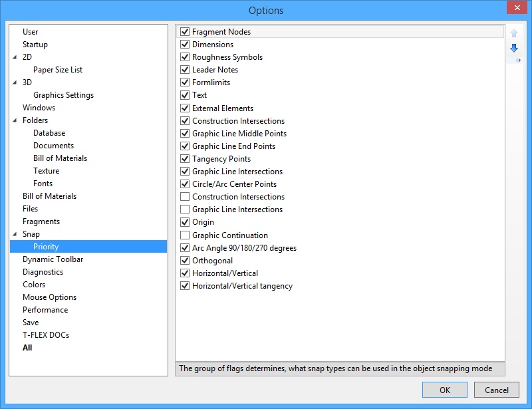Toggle the Orthogonal snap checkbox
This screenshot has width=532, height=409.
click(186, 260)
